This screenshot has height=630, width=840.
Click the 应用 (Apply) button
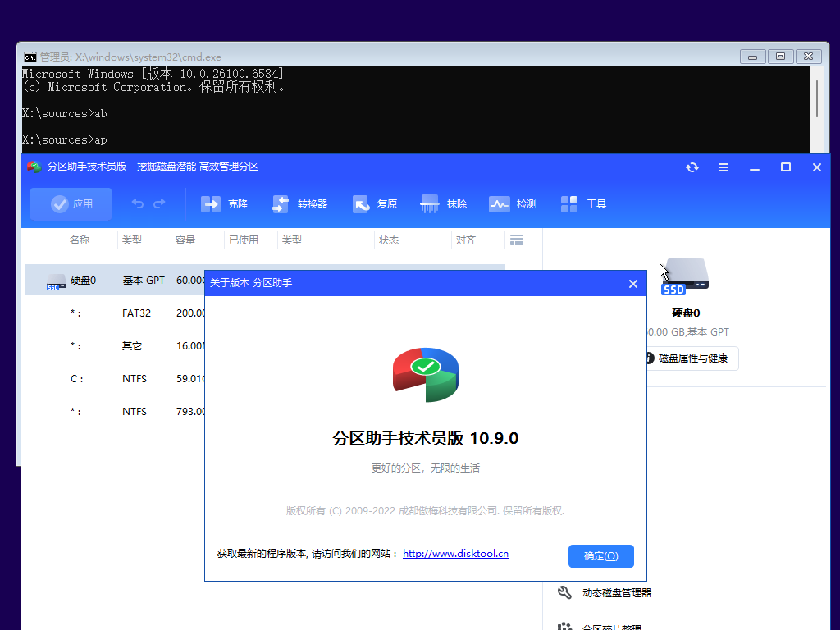pyautogui.click(x=71, y=204)
